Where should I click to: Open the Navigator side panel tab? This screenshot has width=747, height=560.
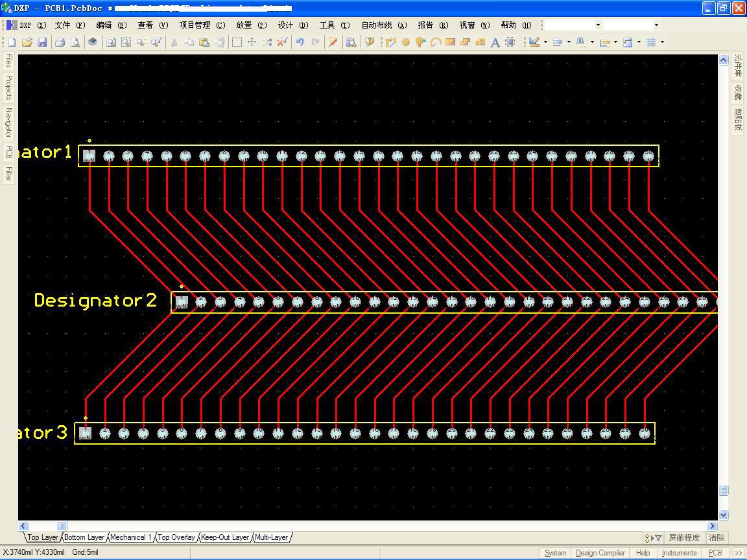point(8,122)
